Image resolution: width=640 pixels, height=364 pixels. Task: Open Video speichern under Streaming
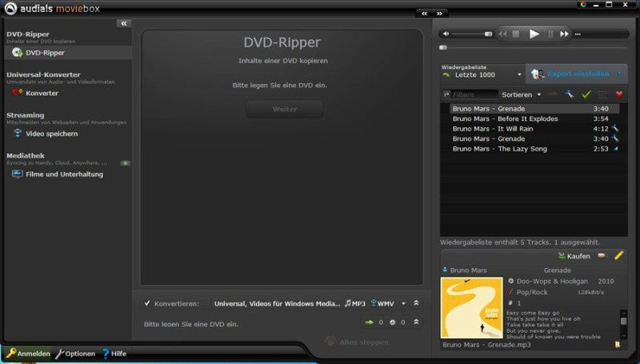(x=51, y=134)
